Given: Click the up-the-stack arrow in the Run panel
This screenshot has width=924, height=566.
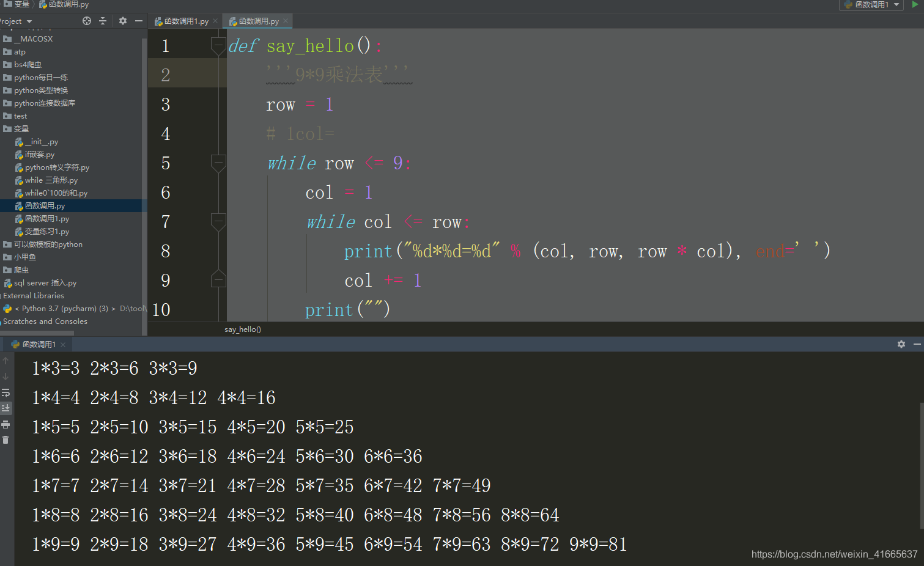Looking at the screenshot, I should (6, 361).
